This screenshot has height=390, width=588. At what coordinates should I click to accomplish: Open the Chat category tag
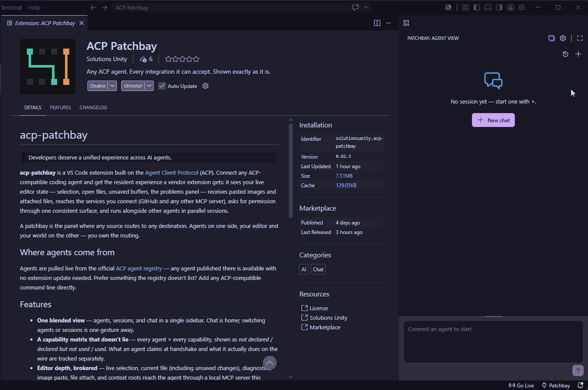pos(318,269)
